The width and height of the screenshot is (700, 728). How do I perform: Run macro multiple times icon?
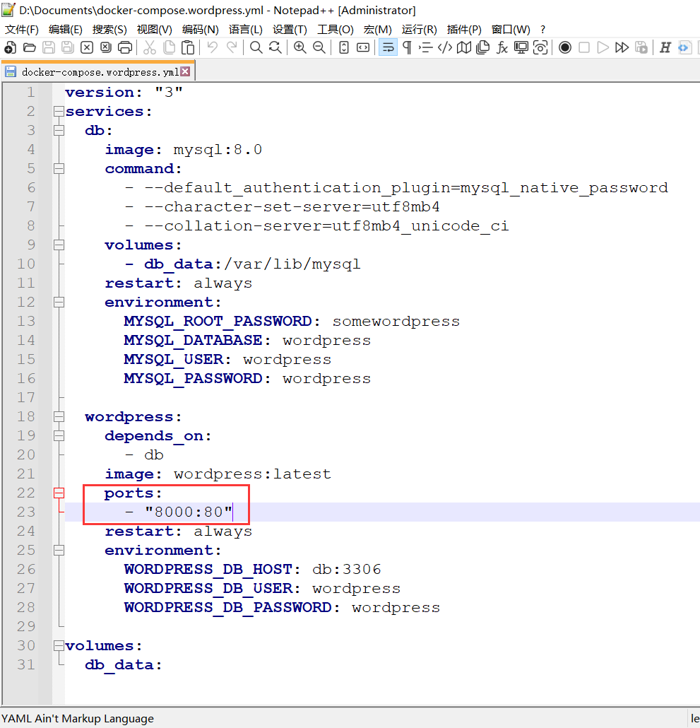point(622,47)
